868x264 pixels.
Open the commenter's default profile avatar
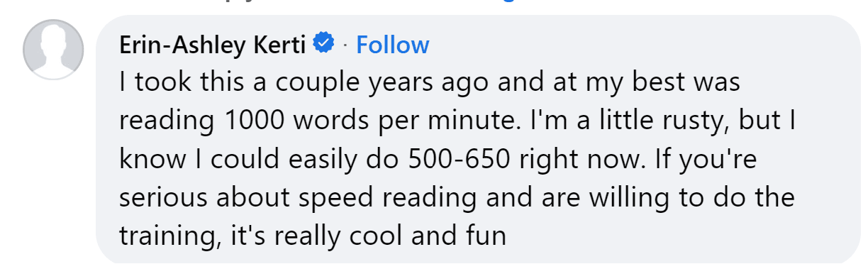click(51, 50)
